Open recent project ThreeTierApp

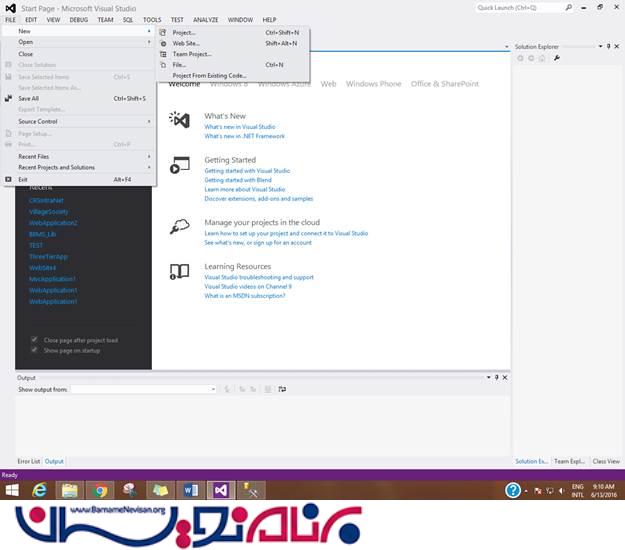tap(49, 256)
